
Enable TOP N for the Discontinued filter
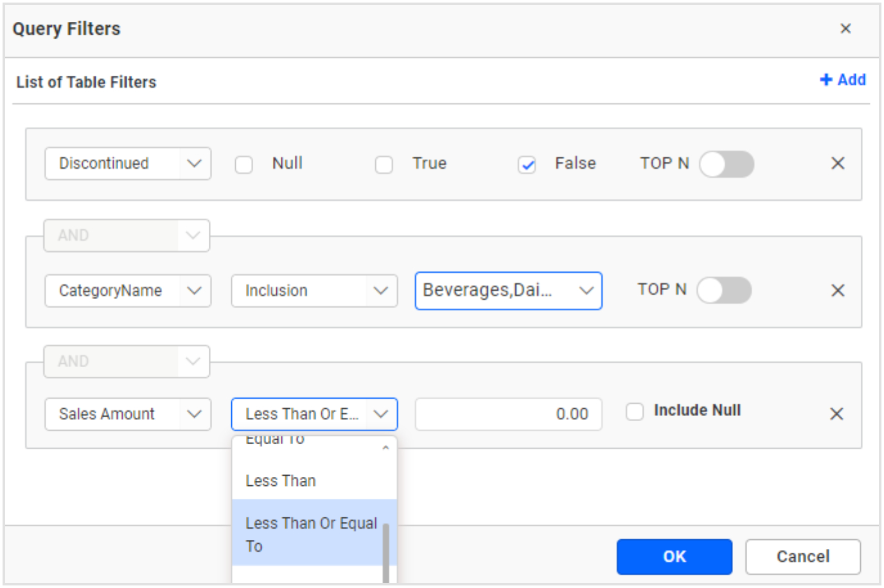click(727, 164)
